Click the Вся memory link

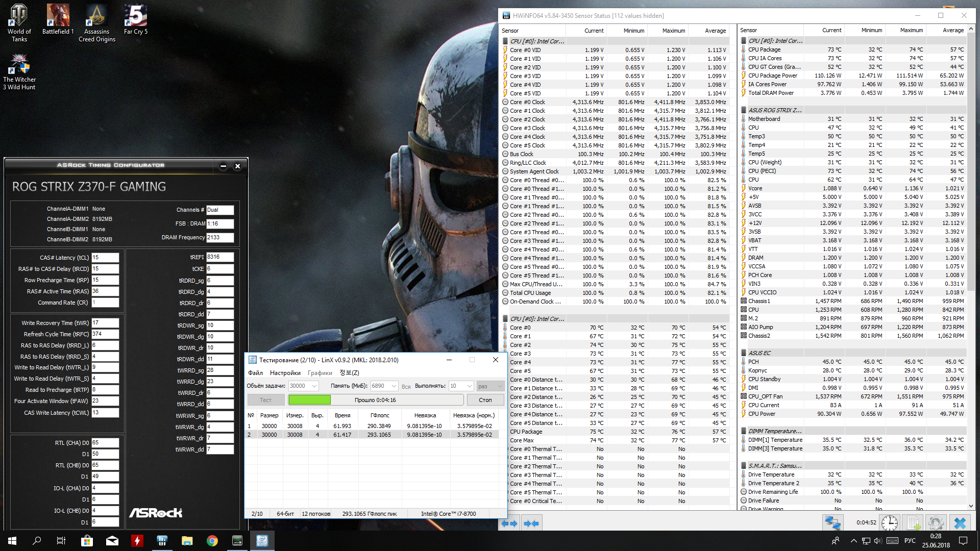tap(406, 387)
